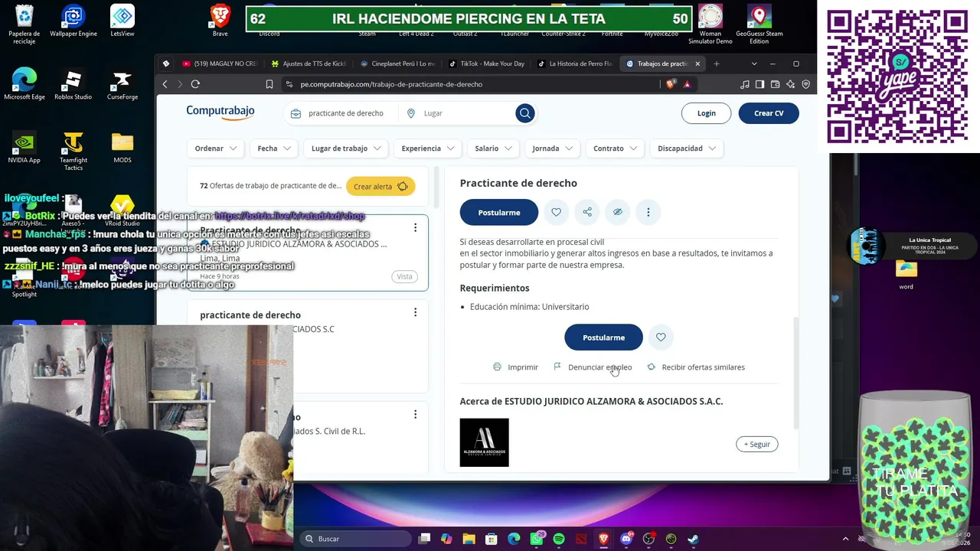The height and width of the screenshot is (551, 980).
Task: Open Dota 2 red icon in taskbar
Action: pos(581,539)
